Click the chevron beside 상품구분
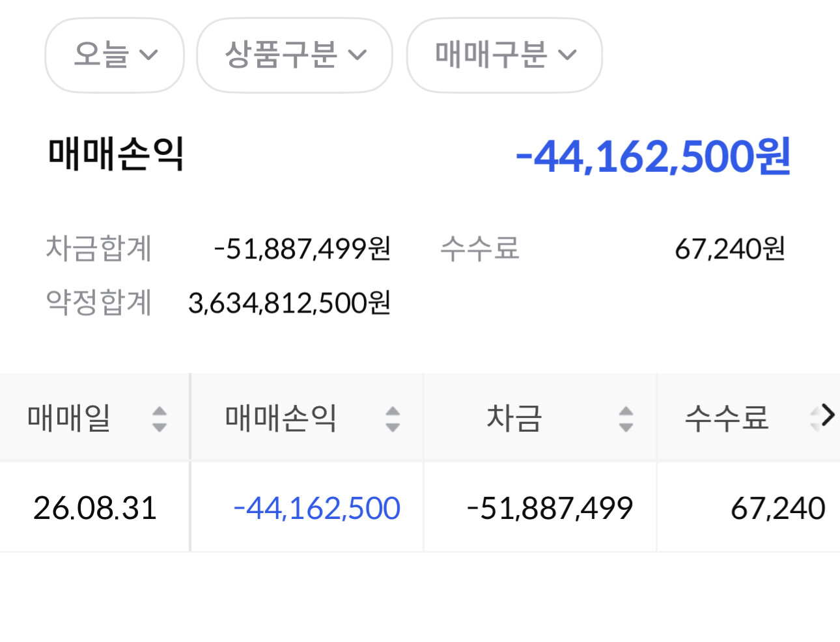 357,55
